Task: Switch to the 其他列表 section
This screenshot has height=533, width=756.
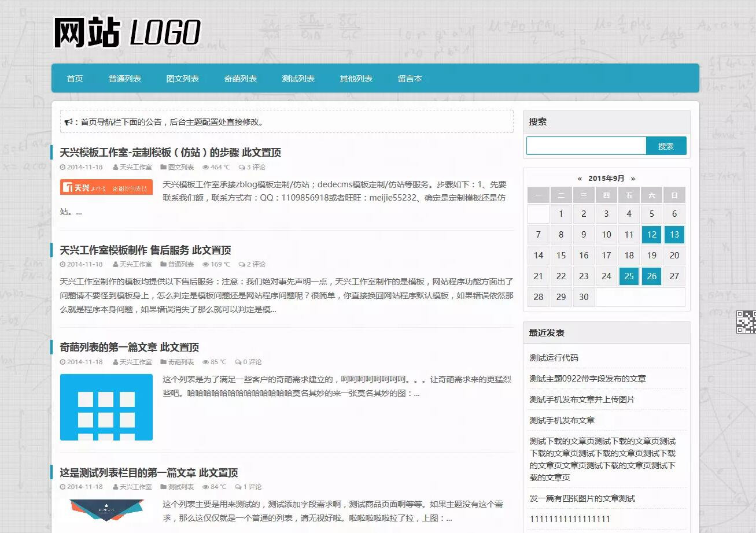Action: point(356,79)
